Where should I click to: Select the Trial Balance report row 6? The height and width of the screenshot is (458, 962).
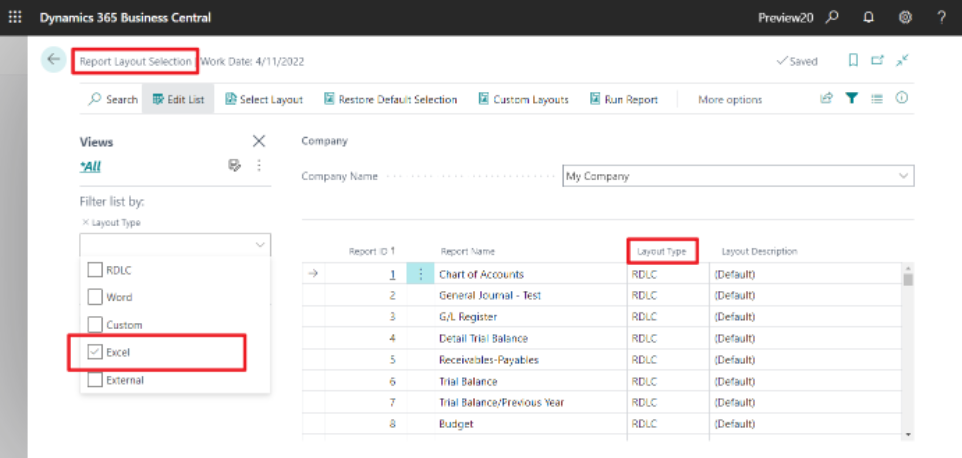[x=468, y=381]
